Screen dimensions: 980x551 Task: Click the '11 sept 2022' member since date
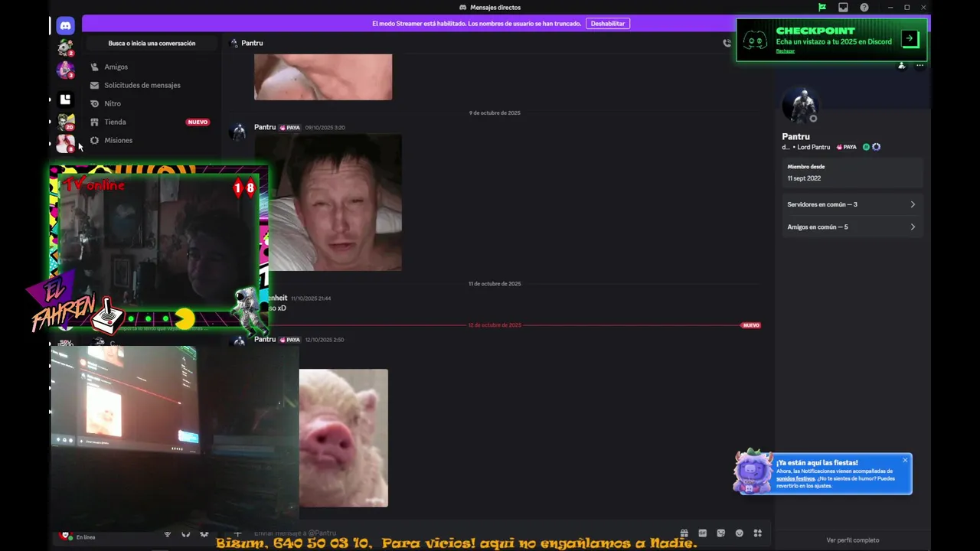[804, 178]
